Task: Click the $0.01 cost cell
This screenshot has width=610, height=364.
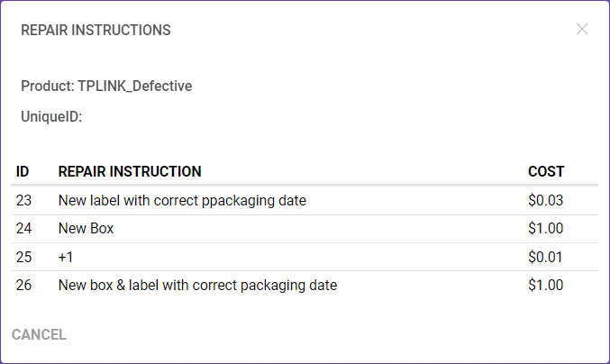Action: (x=546, y=257)
